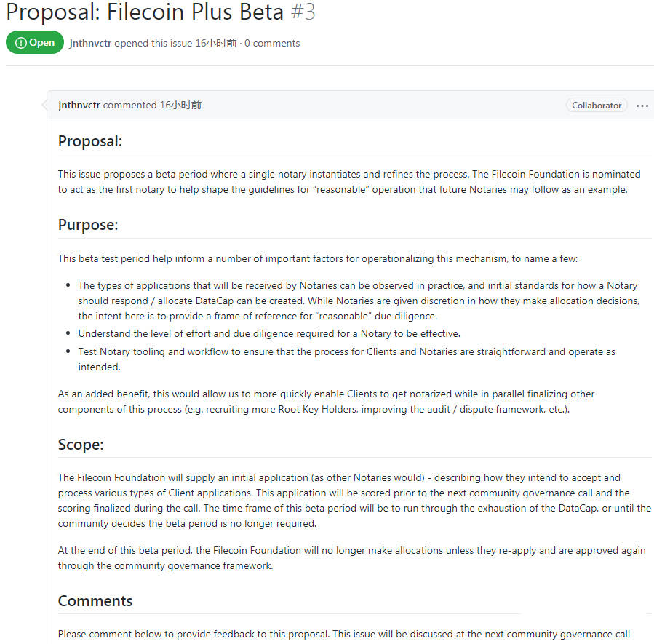Click jnthnvctr author name in comment header
Screen dimensions: 654x644
(79, 106)
